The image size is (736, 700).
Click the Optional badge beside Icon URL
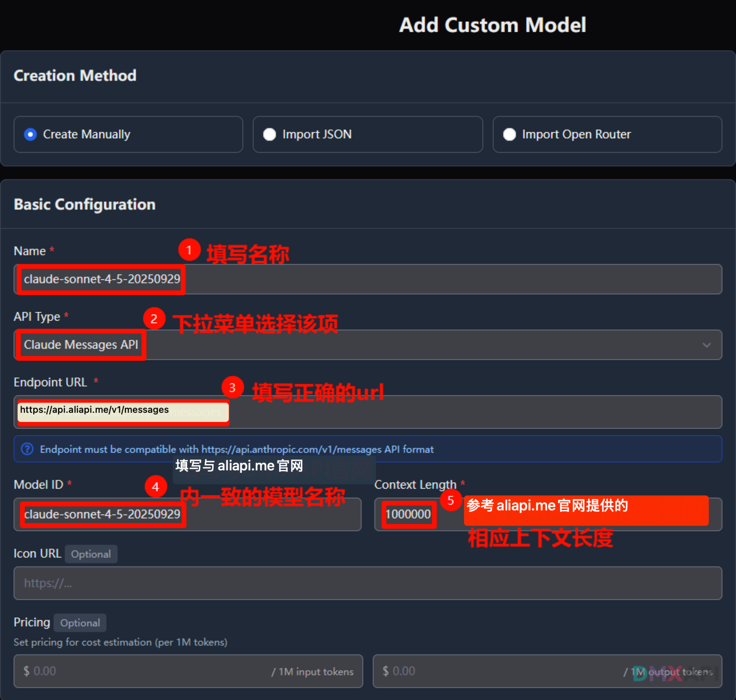(x=91, y=554)
